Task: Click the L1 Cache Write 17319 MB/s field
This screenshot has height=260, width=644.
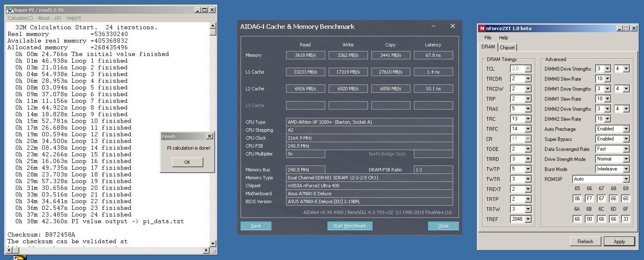Action: coord(348,72)
